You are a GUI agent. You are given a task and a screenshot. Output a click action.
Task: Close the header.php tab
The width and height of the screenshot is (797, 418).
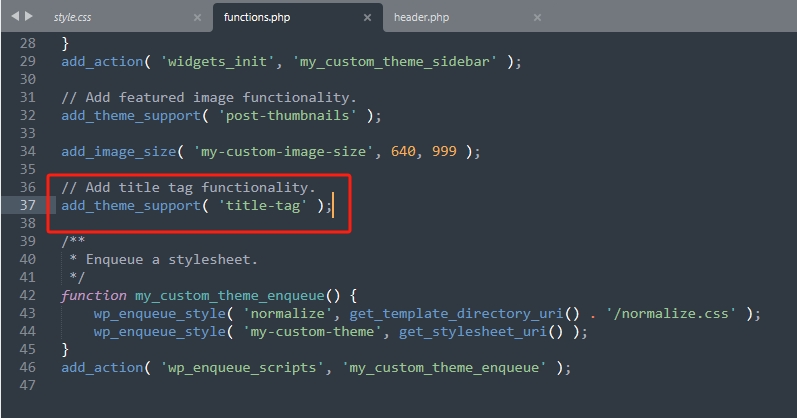537,18
